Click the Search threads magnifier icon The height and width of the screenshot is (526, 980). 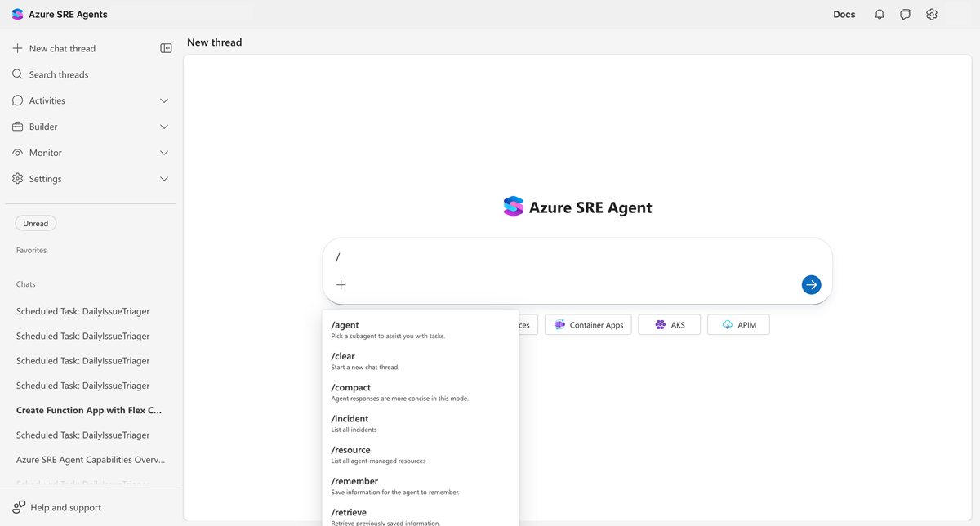tap(18, 74)
